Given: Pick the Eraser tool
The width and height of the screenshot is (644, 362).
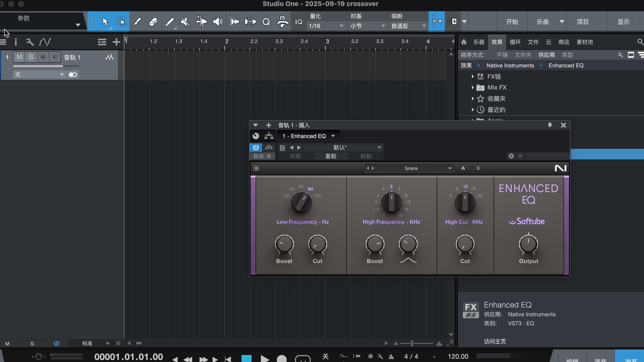Looking at the screenshot, I should pos(153,22).
